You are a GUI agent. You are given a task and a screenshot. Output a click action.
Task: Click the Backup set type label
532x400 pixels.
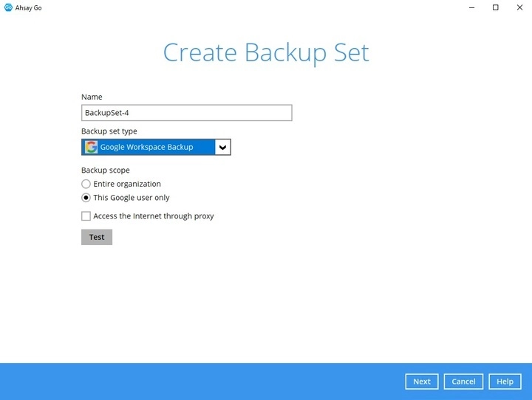tap(109, 131)
